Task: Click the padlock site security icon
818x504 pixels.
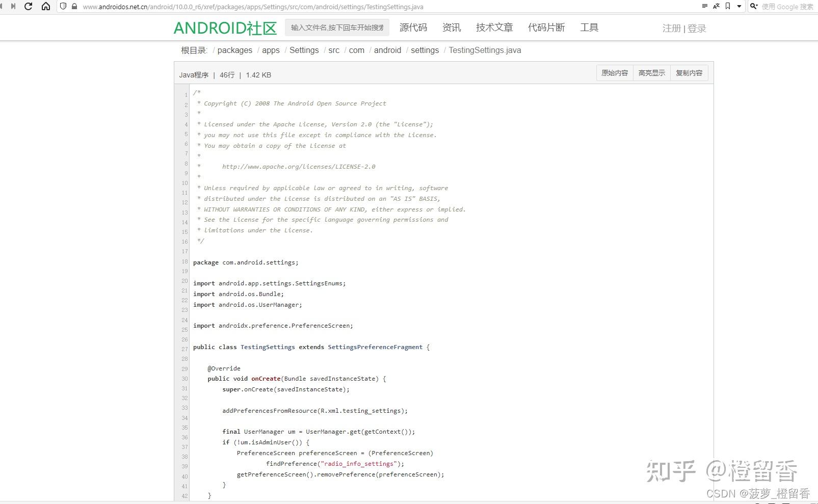Action: 74,7
